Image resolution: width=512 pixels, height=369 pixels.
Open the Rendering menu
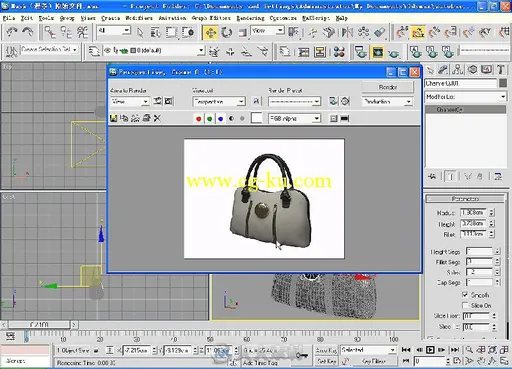click(250, 18)
